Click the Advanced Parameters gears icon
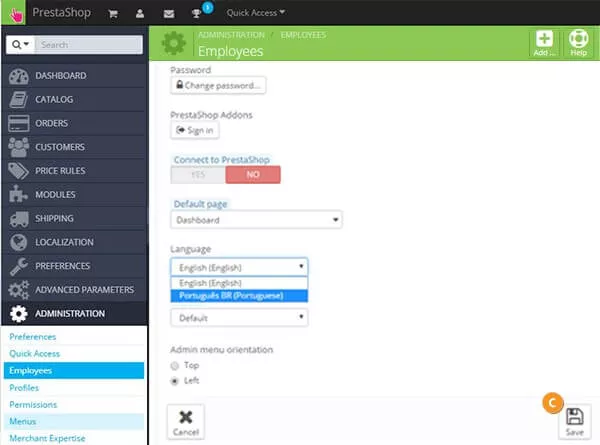600x445 pixels. (18, 290)
